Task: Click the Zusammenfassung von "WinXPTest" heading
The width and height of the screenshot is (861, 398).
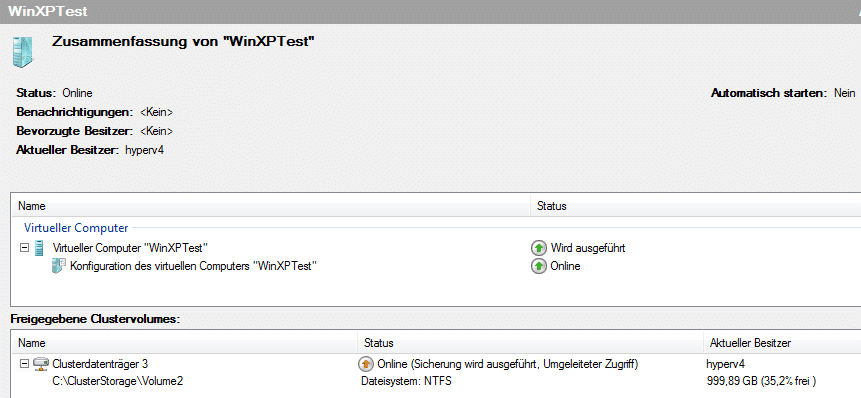Action: coord(183,42)
